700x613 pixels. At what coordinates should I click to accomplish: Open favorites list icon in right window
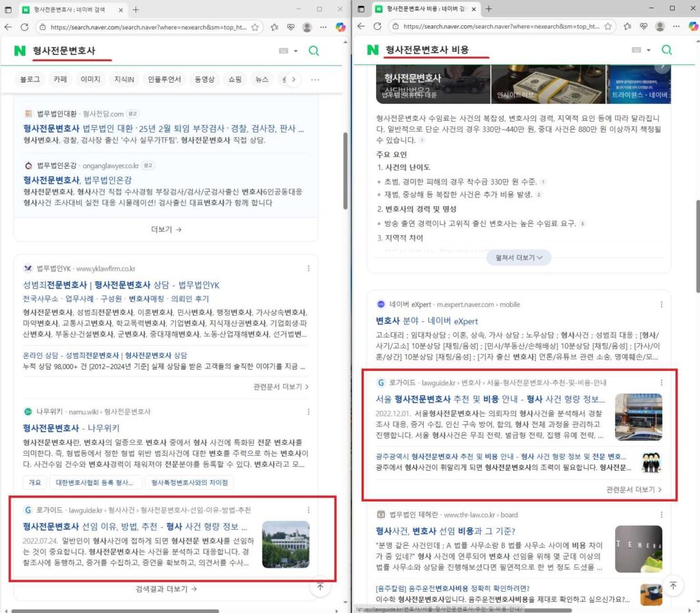(x=628, y=27)
